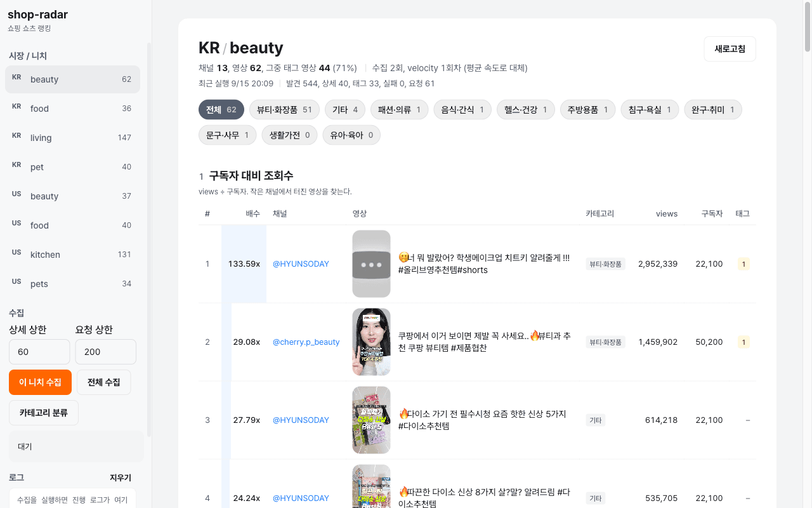Filter by 패션·의류 chip
The width and height of the screenshot is (812, 508).
399,110
